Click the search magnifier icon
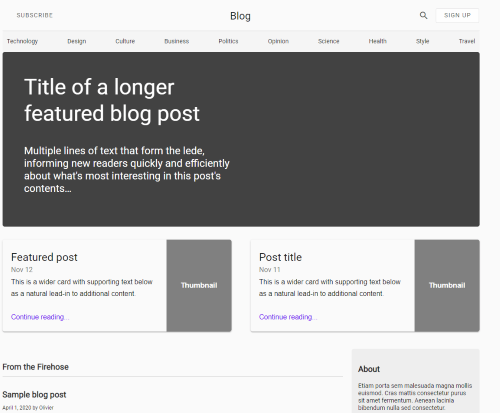 (x=423, y=15)
